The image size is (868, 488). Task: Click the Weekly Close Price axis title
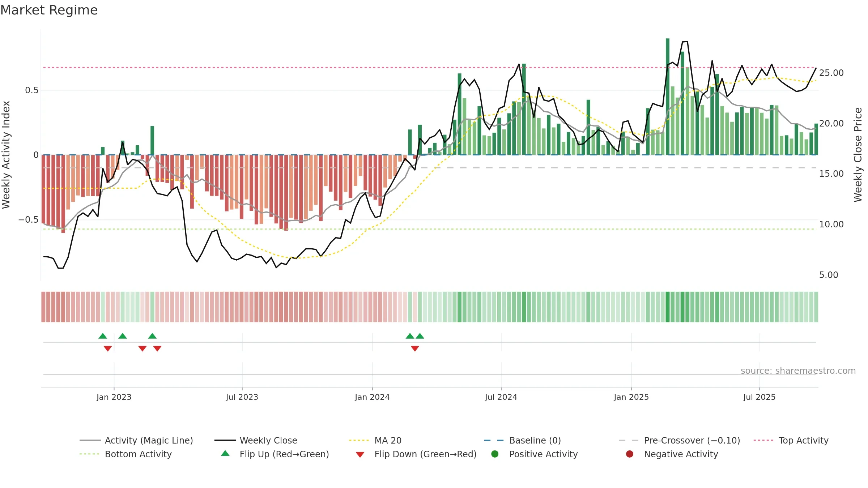tap(858, 155)
